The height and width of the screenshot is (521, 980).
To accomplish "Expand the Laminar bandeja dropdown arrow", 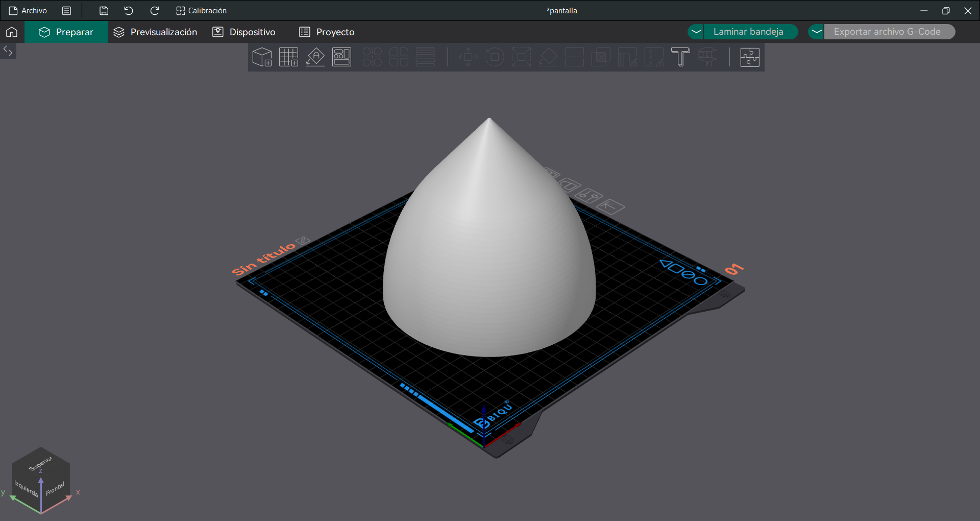I will 696,32.
